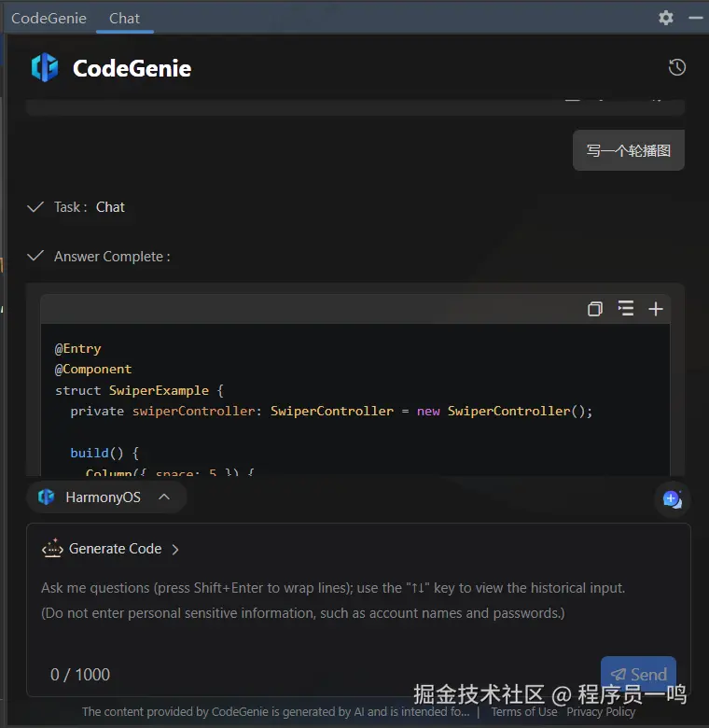
Task: Click the code block list-format icon
Action: tap(626, 308)
